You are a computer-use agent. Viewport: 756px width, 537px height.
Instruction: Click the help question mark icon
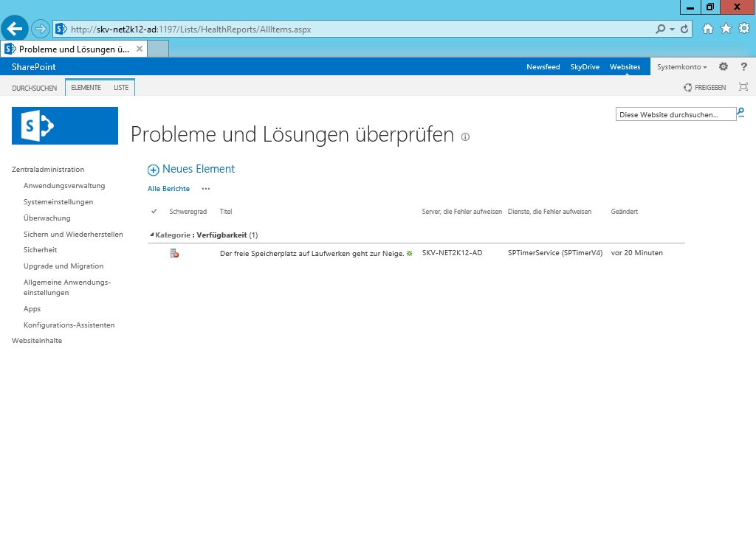point(743,66)
